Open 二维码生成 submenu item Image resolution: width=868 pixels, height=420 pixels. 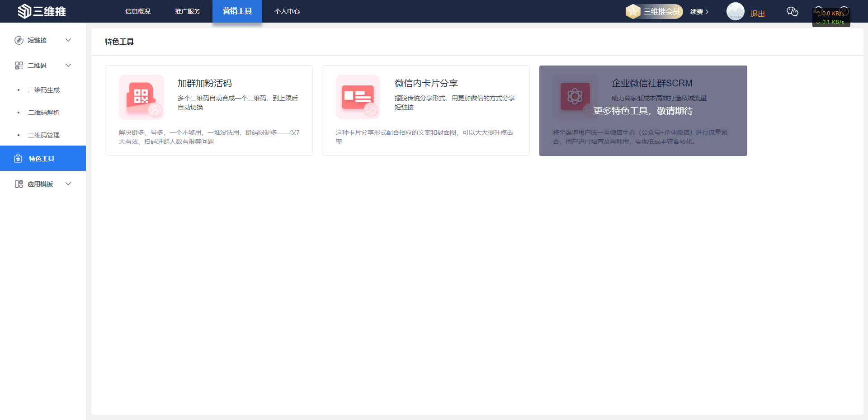(44, 90)
